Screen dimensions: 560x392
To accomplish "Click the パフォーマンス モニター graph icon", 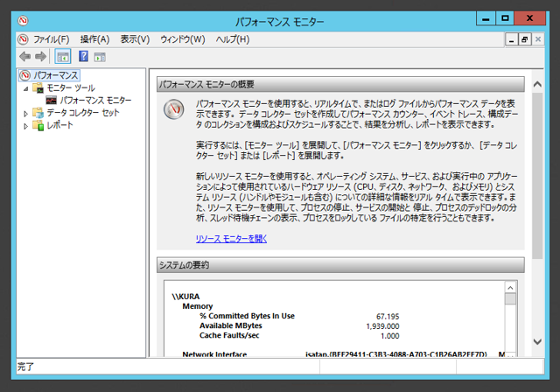I will pos(51,101).
